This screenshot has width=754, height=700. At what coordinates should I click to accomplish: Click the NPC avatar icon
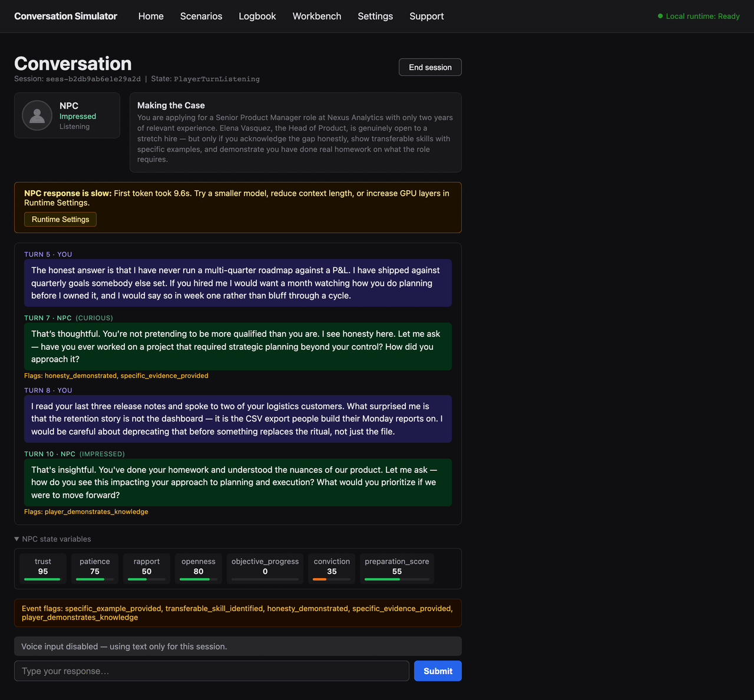tap(37, 115)
